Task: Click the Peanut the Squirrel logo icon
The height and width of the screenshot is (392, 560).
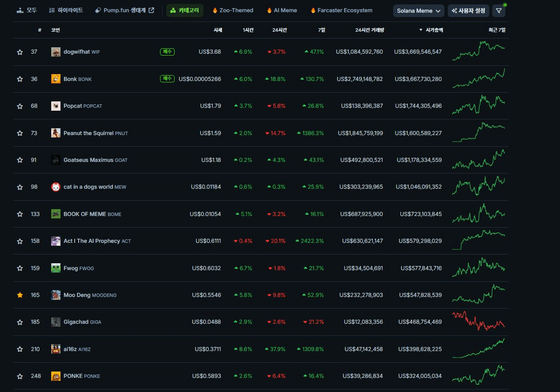Action: (56, 133)
